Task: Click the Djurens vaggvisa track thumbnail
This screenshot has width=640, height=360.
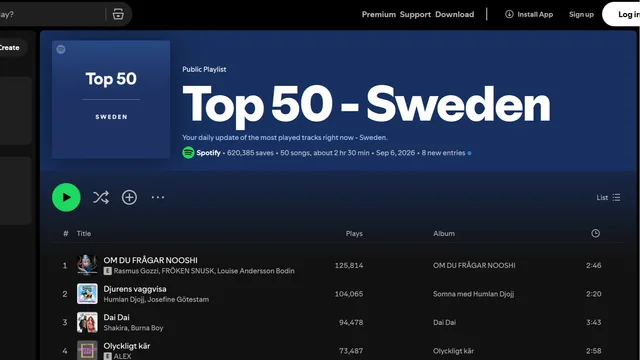Action: click(87, 294)
